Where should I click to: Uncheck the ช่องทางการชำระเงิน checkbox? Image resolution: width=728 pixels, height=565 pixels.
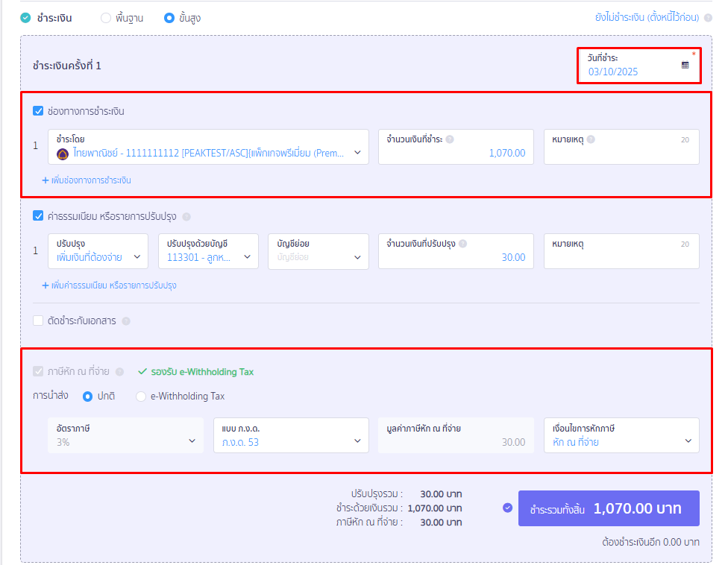click(x=38, y=111)
